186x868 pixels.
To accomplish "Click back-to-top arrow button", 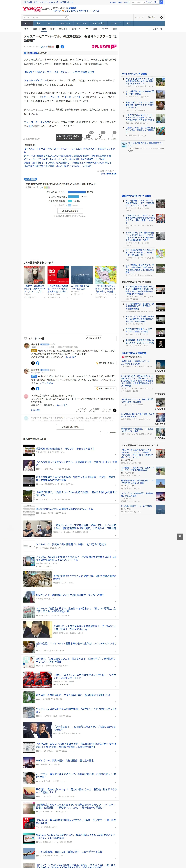I will [180, 536].
